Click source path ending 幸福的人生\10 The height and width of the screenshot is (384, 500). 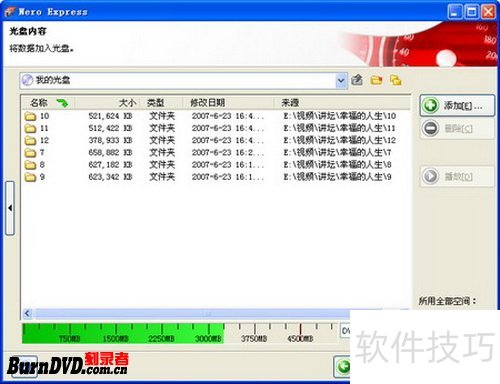[x=340, y=116]
